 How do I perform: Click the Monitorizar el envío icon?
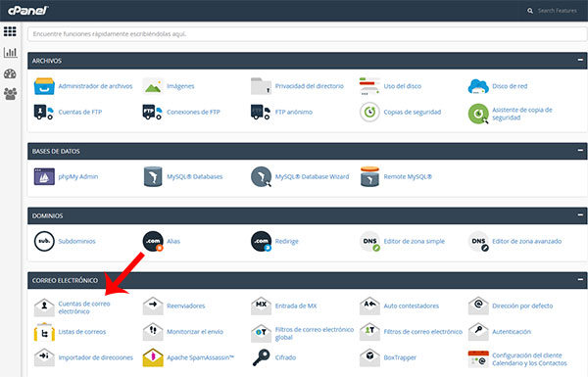(153, 332)
